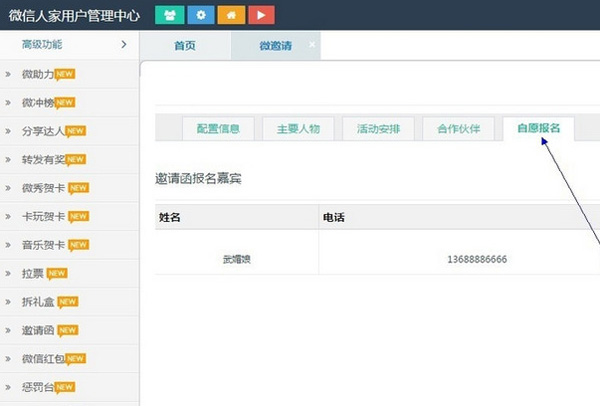600x406 pixels.
Task: Close the 微邀请 tab
Action: point(312,44)
